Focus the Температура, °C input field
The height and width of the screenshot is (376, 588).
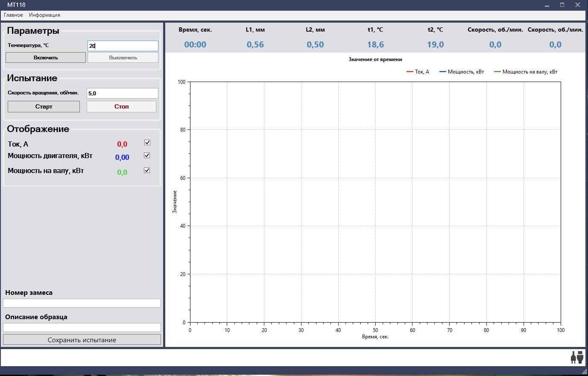pos(123,46)
